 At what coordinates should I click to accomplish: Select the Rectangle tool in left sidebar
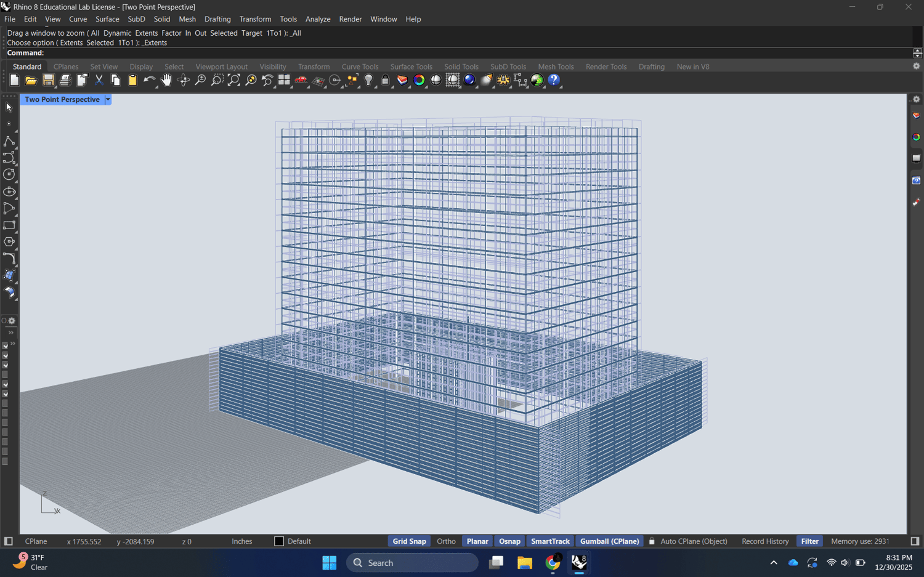9,225
